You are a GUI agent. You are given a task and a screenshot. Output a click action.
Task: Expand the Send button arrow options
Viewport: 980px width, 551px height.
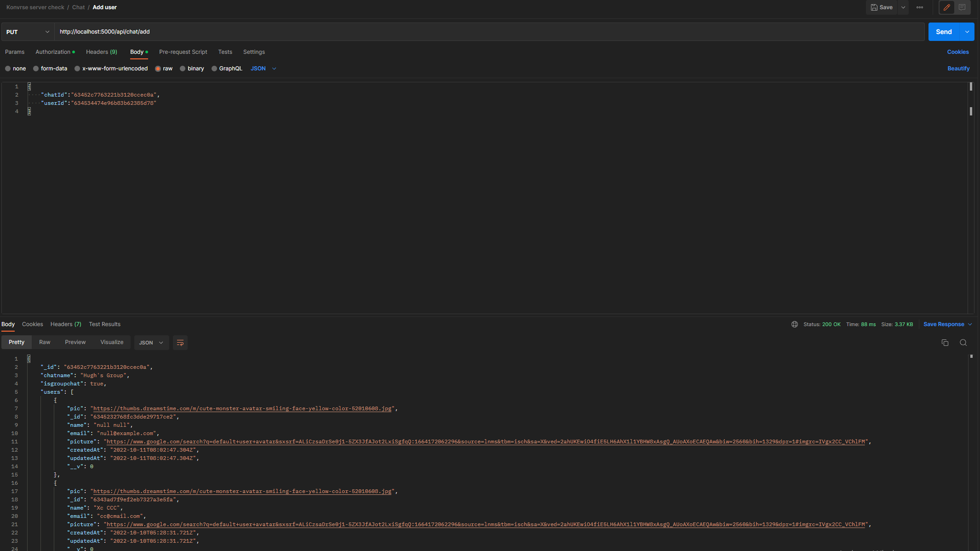[x=967, y=32]
